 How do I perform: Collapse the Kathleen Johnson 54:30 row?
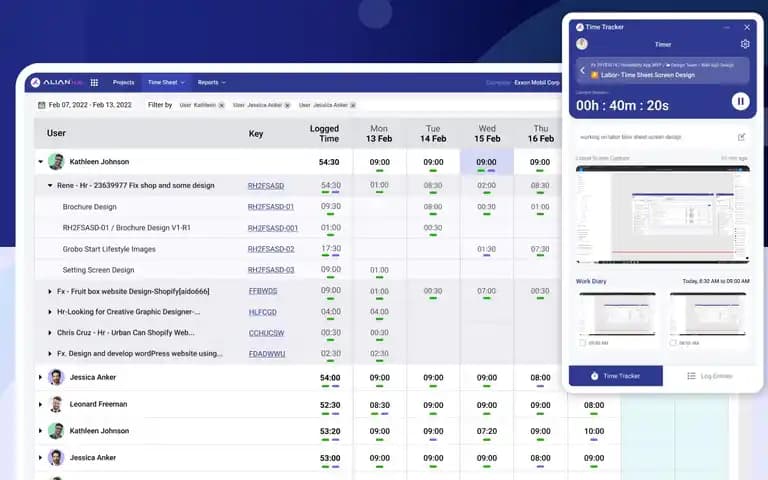pos(41,162)
